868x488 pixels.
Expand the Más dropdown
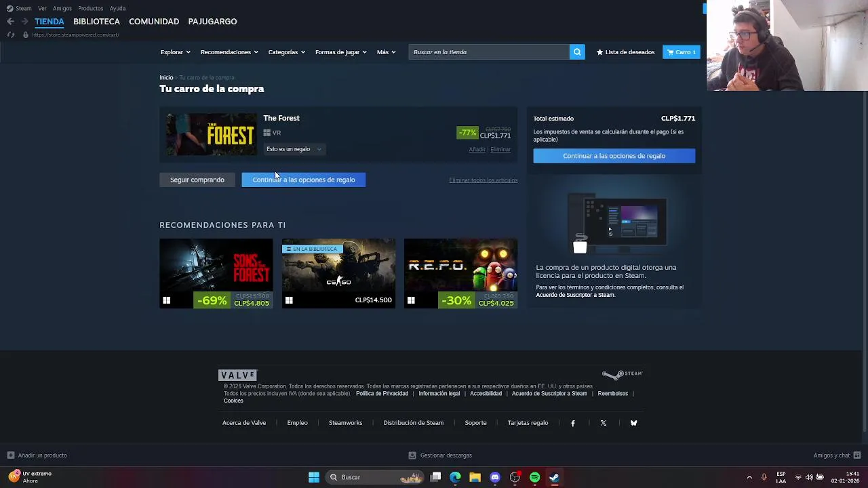tap(386, 52)
